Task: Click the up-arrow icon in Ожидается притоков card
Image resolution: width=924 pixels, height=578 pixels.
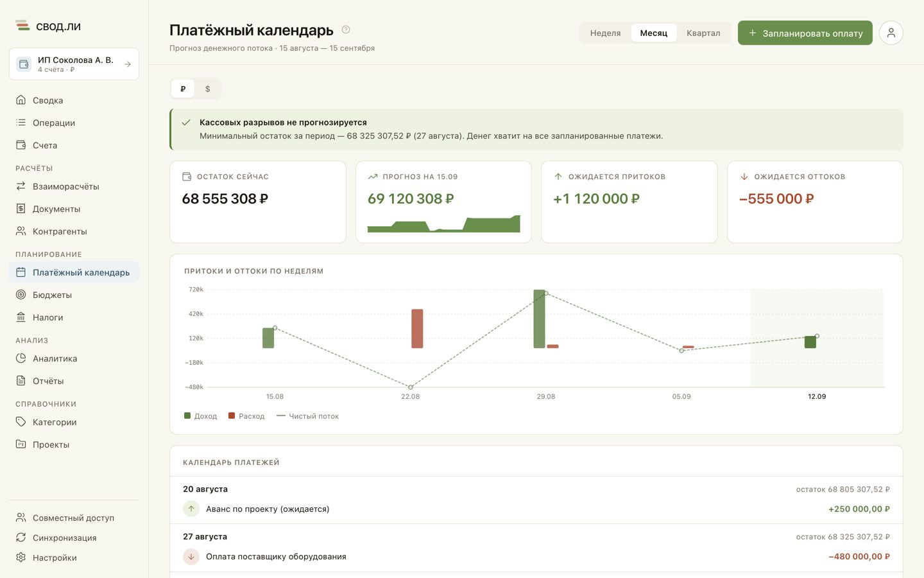Action: click(558, 177)
